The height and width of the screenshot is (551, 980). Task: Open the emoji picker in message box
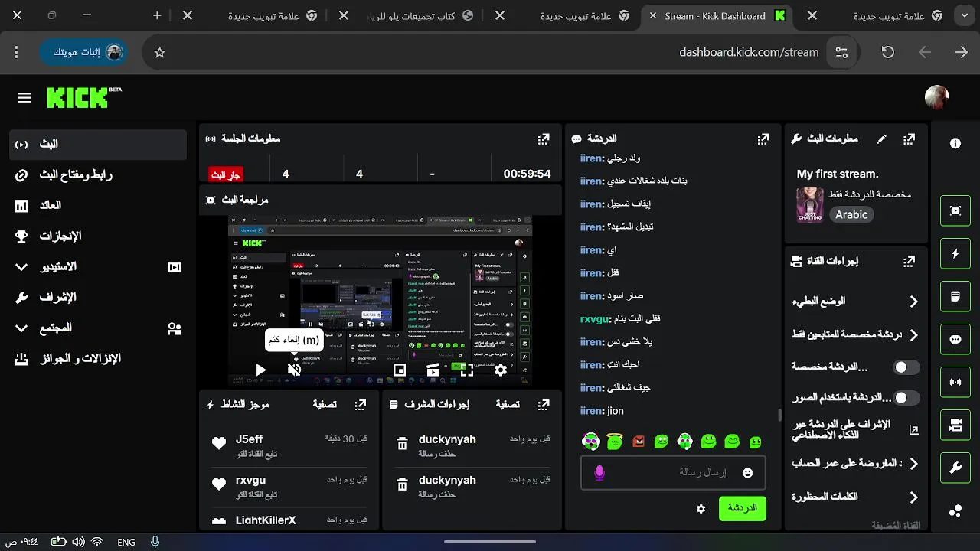[747, 473]
